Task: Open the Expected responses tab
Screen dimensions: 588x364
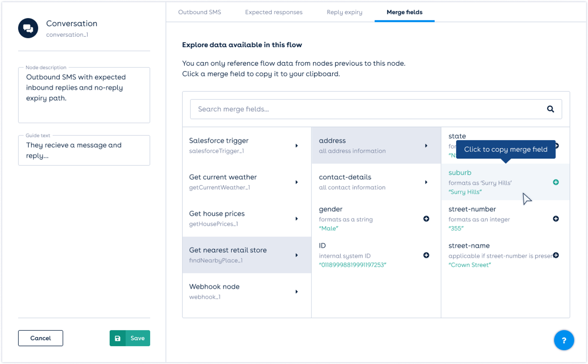Action: coord(274,12)
